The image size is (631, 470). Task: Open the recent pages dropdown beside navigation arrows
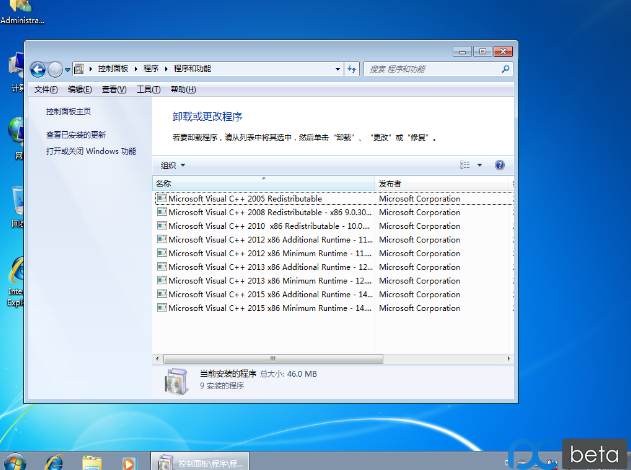(68, 70)
